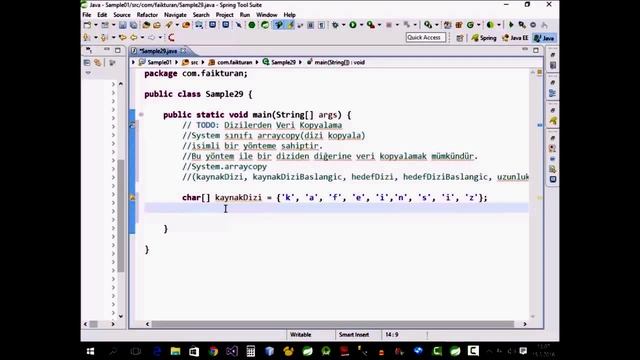Click the Open Perspective icon

460,38
